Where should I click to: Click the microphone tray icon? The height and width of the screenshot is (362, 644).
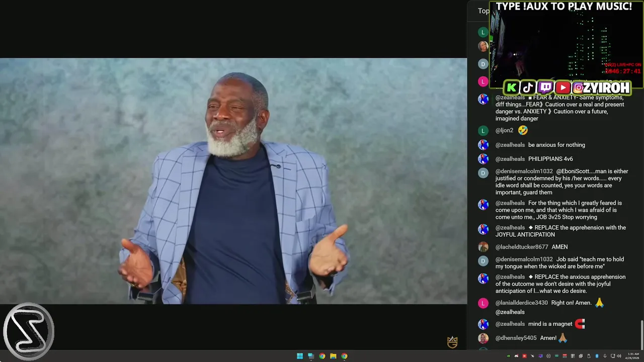605,356
